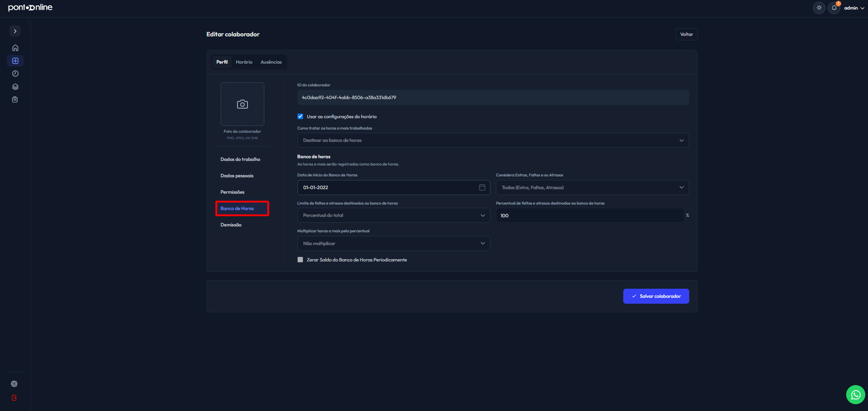Open notifications bell icon

coord(834,8)
